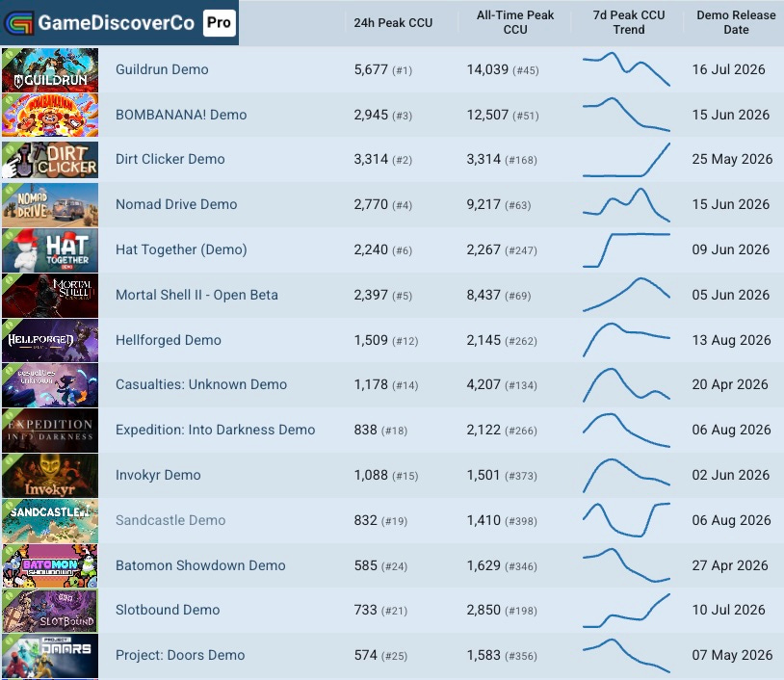Open the Project: Doors Demo link

pos(180,655)
